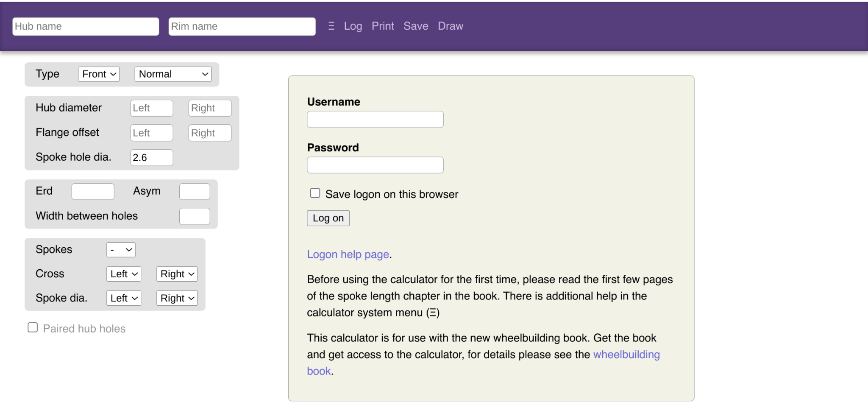
Task: Click Print in the top bar
Action: [383, 26]
